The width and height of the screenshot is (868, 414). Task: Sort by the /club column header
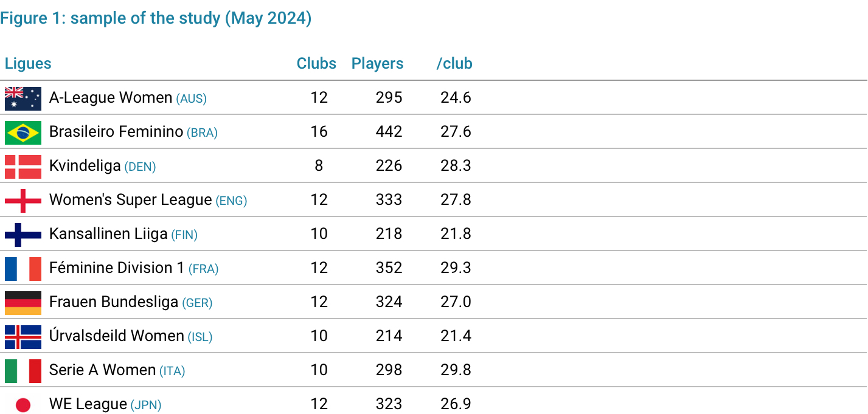[454, 63]
